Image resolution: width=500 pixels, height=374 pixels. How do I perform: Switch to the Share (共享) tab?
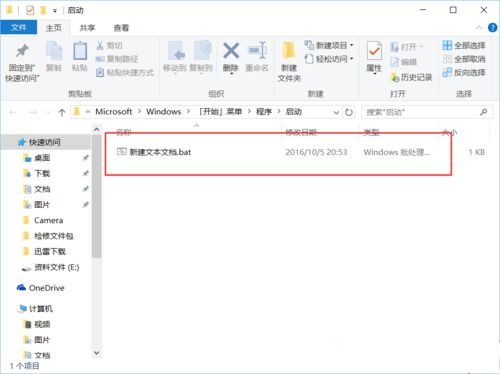point(87,28)
